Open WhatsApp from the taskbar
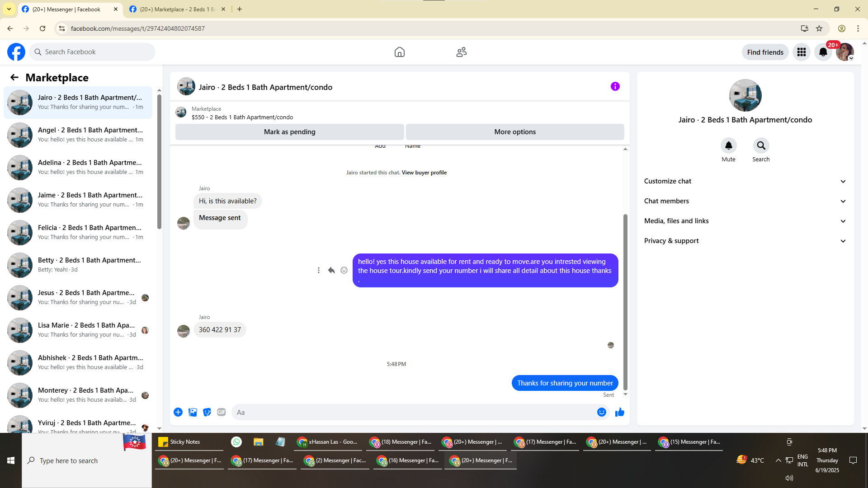 pos(236,442)
